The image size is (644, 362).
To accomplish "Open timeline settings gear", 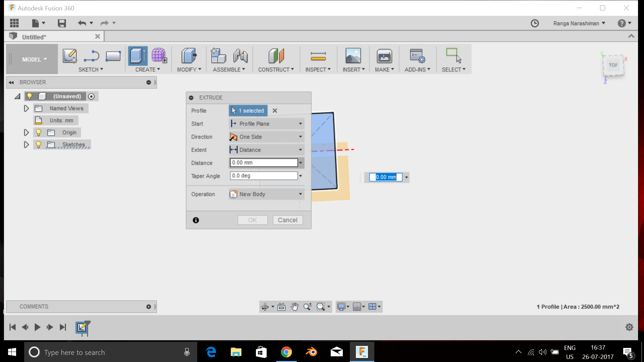I will 629,327.
